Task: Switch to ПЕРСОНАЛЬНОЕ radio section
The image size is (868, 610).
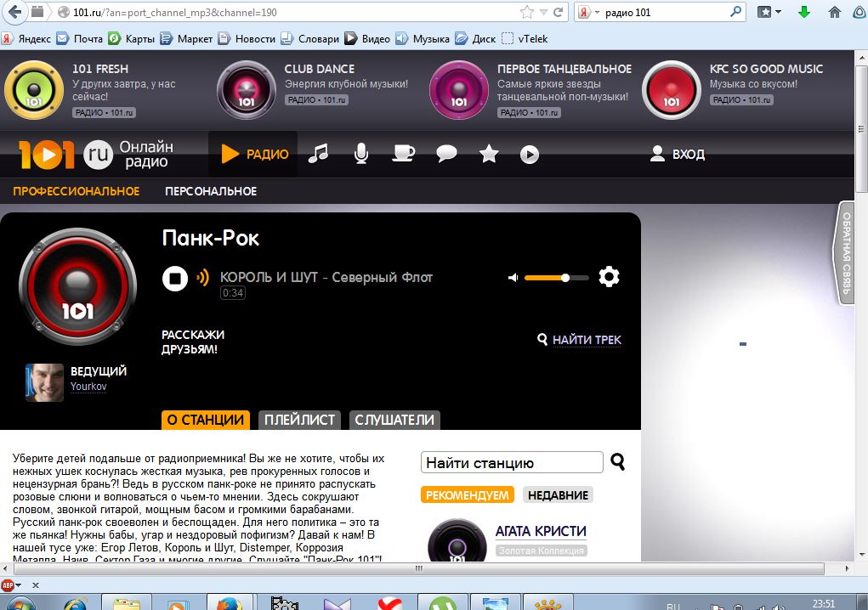Action: click(211, 191)
